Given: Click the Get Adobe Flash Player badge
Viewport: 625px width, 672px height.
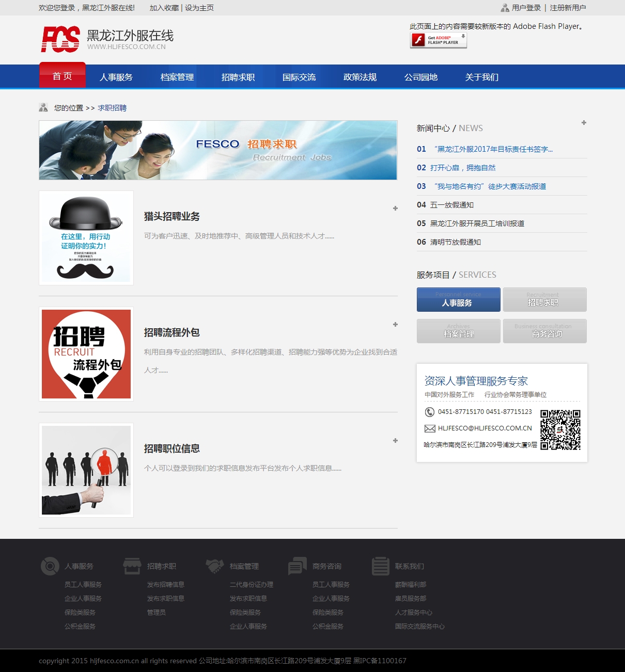Looking at the screenshot, I should [x=439, y=40].
